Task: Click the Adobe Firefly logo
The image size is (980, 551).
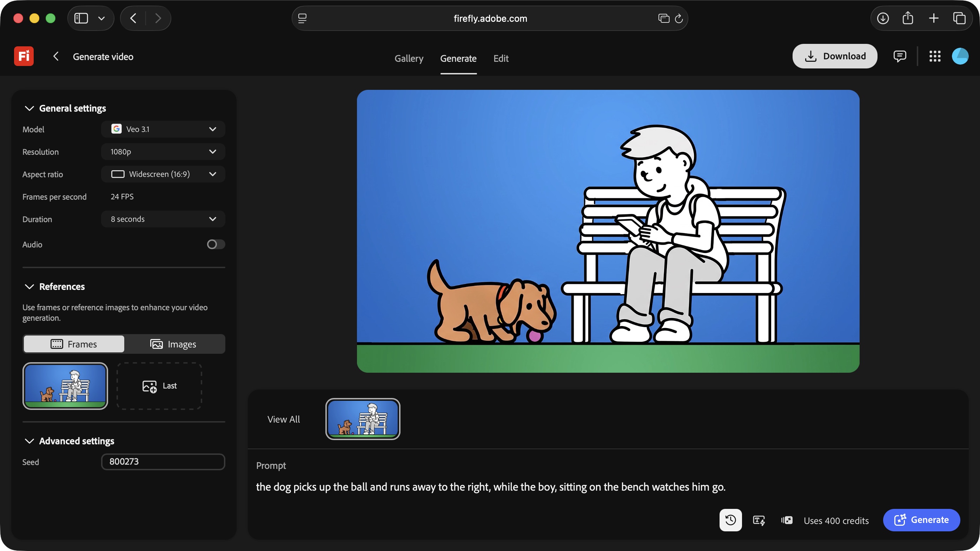Action: click(x=24, y=56)
